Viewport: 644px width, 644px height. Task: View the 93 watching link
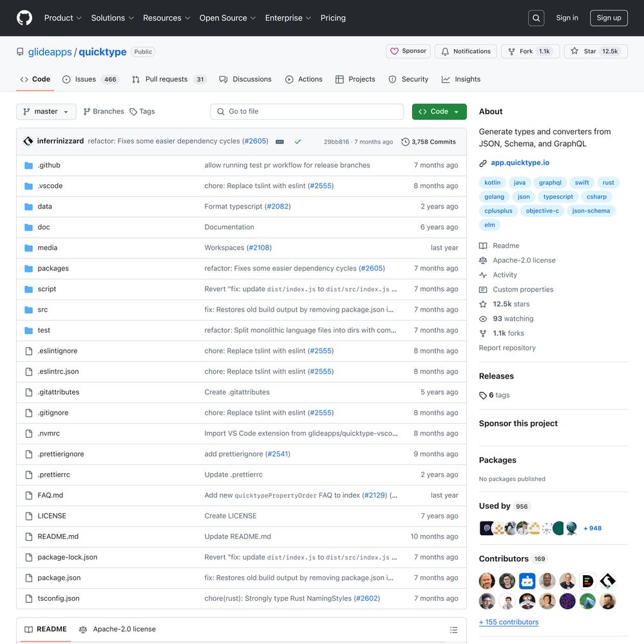(x=506, y=319)
